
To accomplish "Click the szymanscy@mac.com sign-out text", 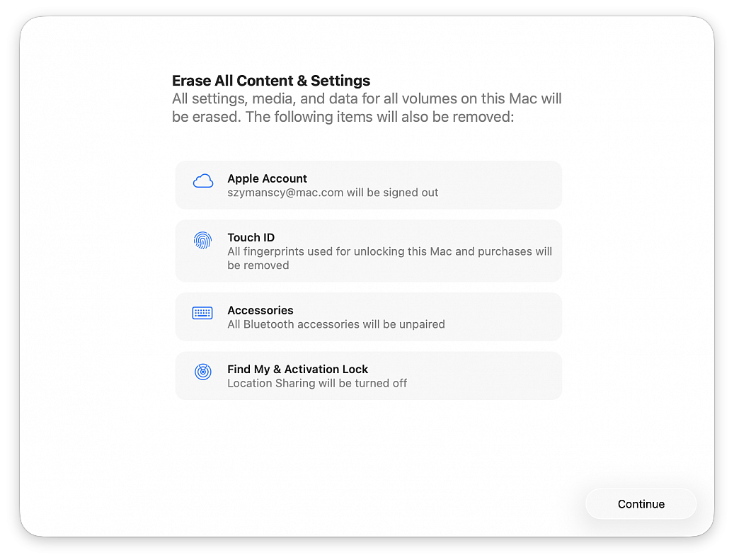I will [x=333, y=193].
